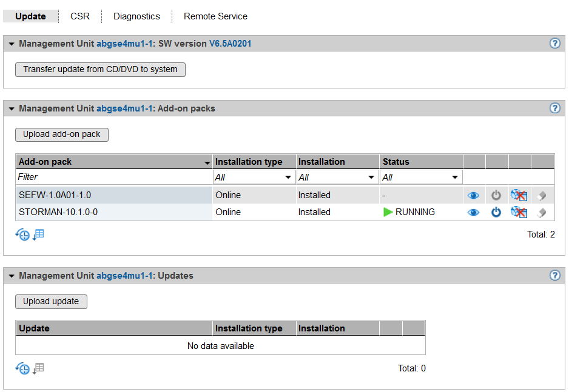Screen dimensions: 569x392
Task: Click the uninstall icon for SEFW-1.0A01-1.0
Action: 519,195
